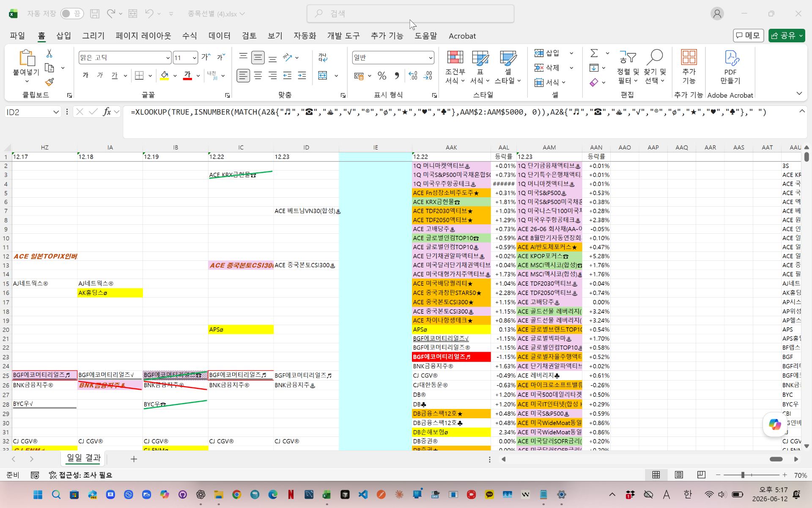Click the undo arrow icon
The image size is (812, 508).
click(149, 14)
